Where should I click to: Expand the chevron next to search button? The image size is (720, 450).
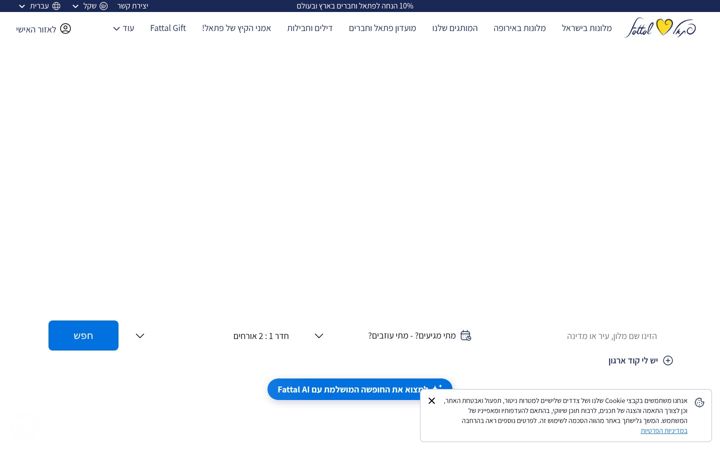(x=140, y=336)
